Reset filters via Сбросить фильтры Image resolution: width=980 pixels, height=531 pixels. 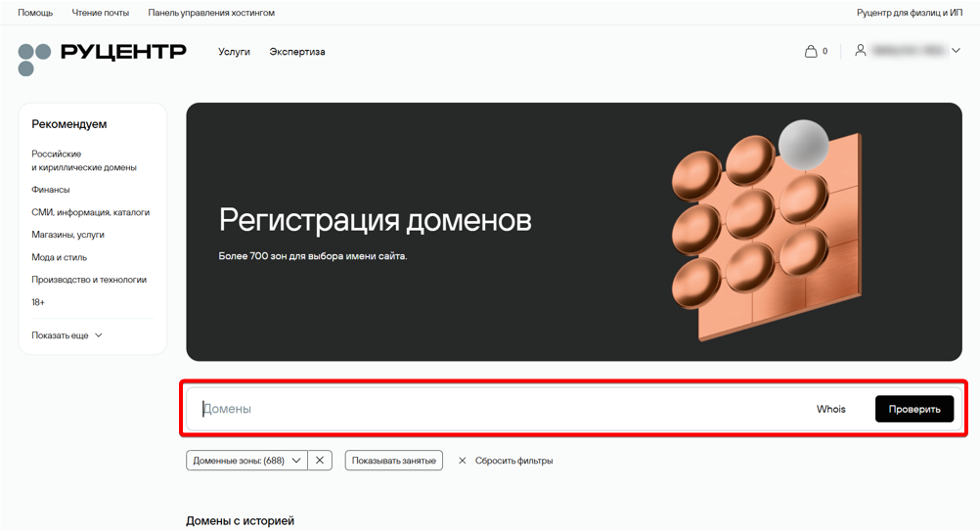pos(513,461)
